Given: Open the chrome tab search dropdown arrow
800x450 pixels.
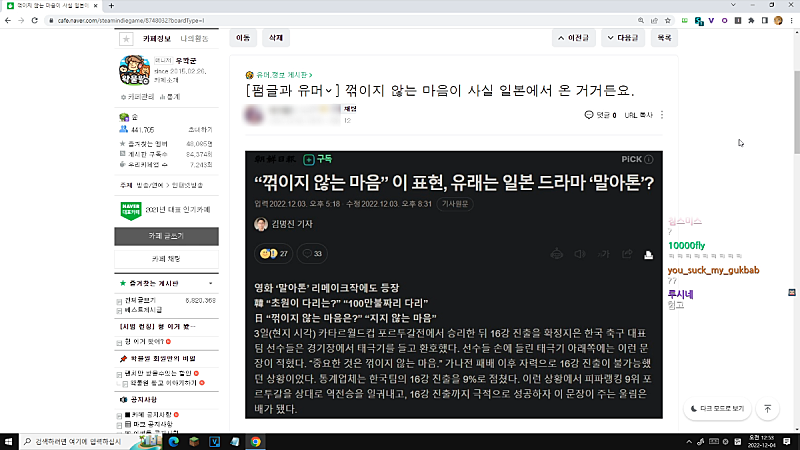Looking at the screenshot, I should [733, 5].
